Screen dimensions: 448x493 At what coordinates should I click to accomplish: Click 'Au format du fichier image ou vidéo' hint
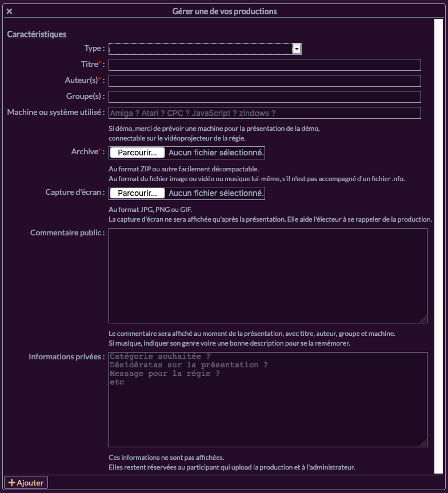257,179
